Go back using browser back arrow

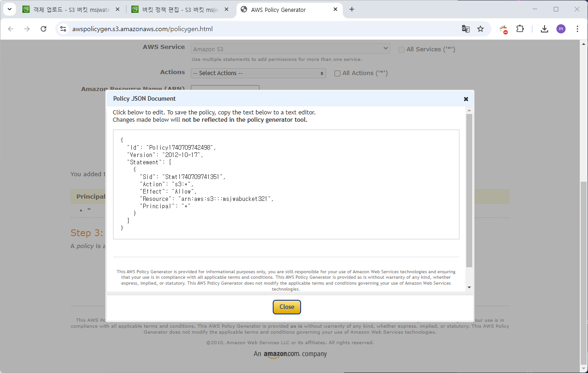click(11, 29)
